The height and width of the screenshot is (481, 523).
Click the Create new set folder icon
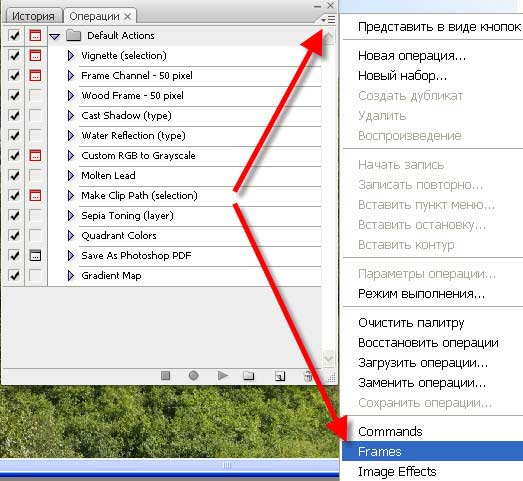(x=248, y=376)
